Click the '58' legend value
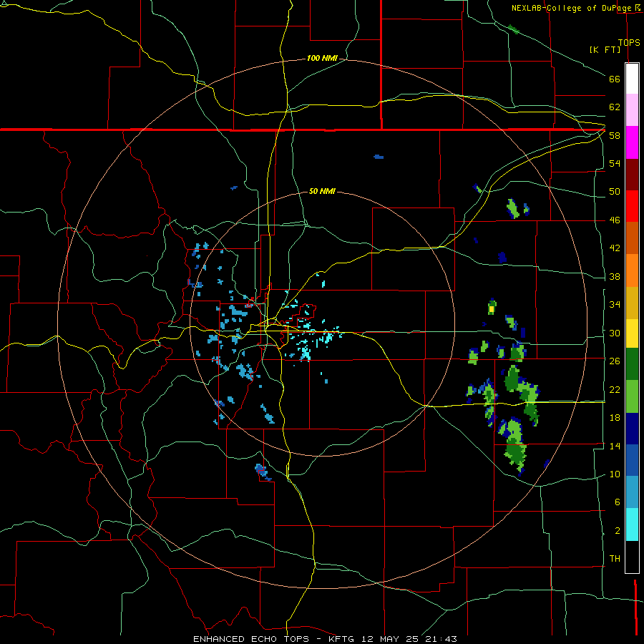This screenshot has height=644, width=644. (615, 135)
